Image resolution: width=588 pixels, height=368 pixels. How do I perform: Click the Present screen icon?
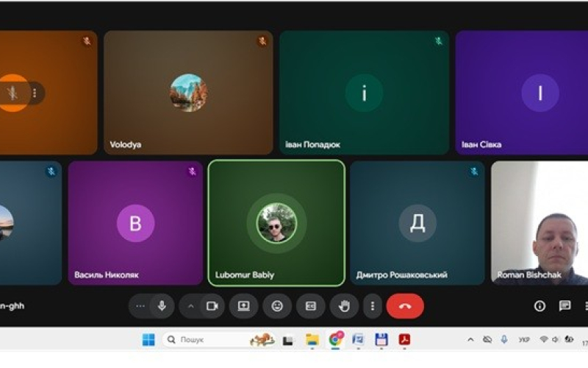pos(243,306)
